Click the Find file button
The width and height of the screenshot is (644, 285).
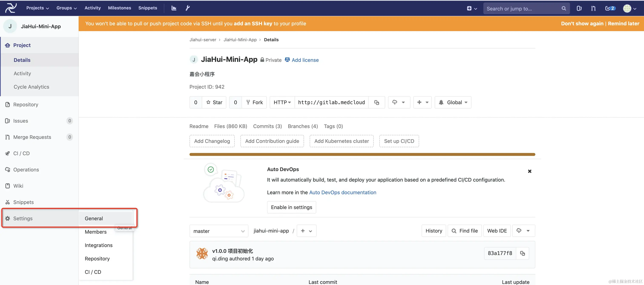464,231
